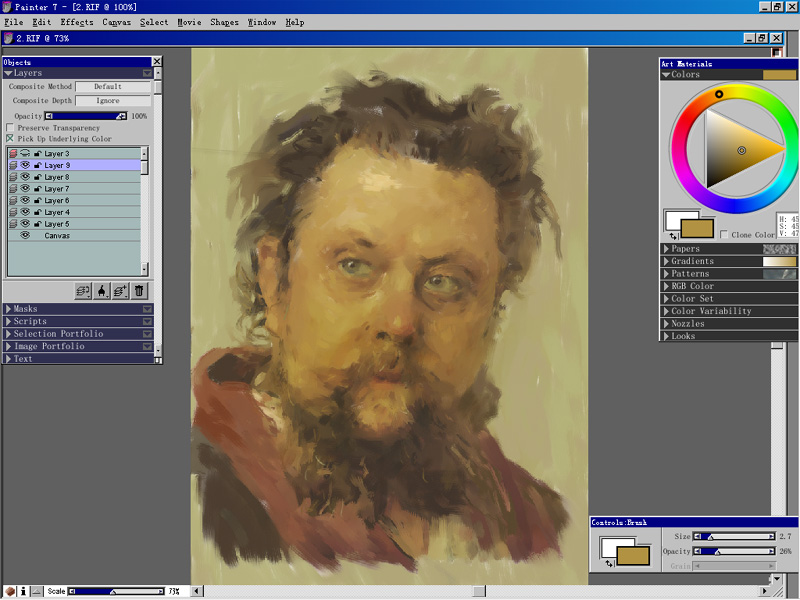Expand the Gradients section
The height and width of the screenshot is (600, 800).
[x=666, y=261]
